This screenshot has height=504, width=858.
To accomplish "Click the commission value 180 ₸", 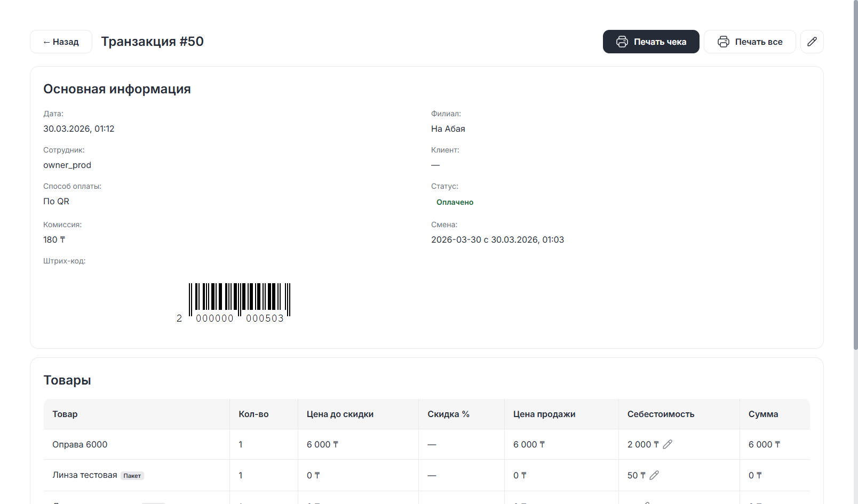I will tap(54, 239).
